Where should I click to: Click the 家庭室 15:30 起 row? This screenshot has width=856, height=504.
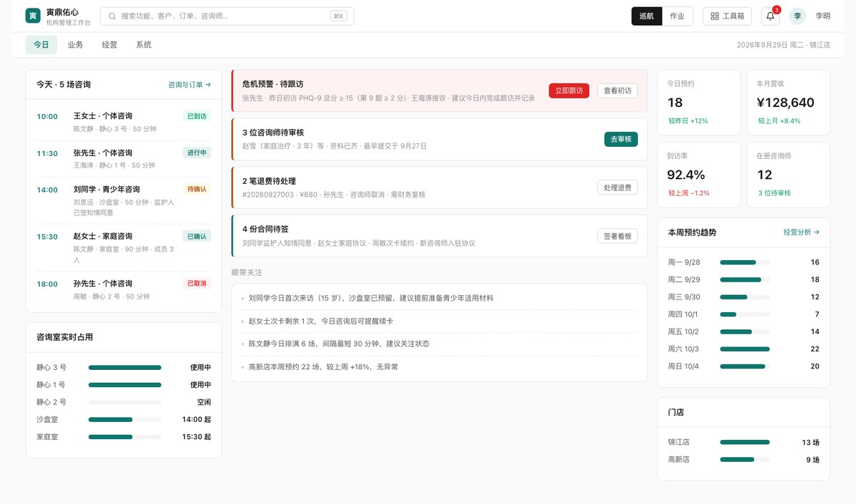123,437
